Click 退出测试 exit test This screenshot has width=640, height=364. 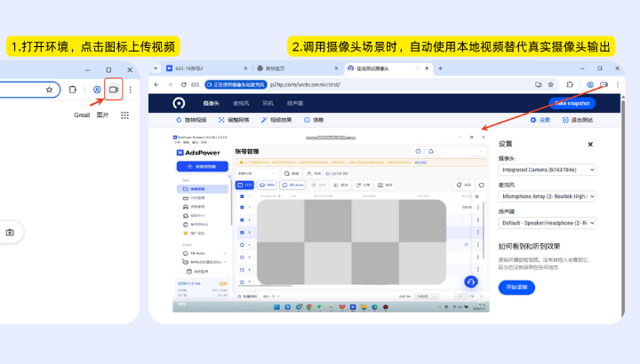coord(578,120)
